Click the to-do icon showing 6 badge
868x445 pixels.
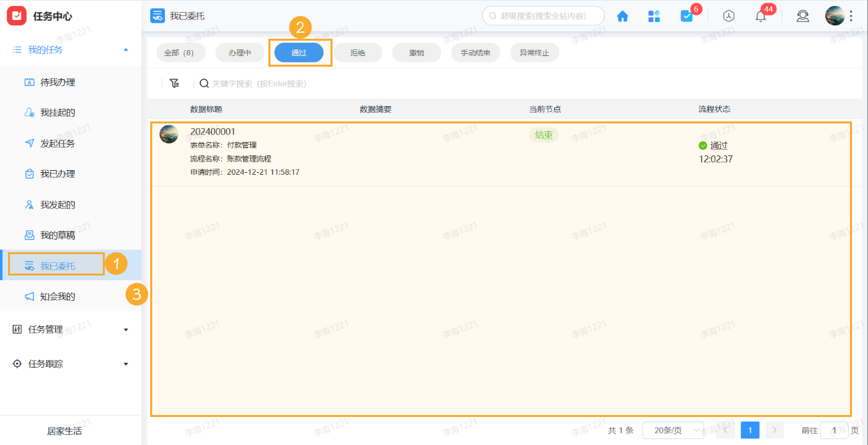pyautogui.click(x=687, y=16)
